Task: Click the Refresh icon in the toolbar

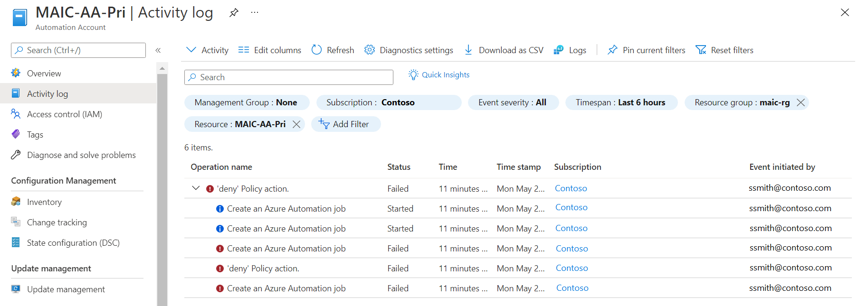Action: (x=316, y=50)
